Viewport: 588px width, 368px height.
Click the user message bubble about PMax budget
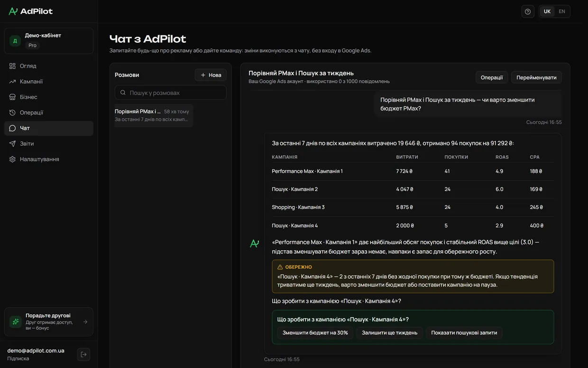(468, 104)
